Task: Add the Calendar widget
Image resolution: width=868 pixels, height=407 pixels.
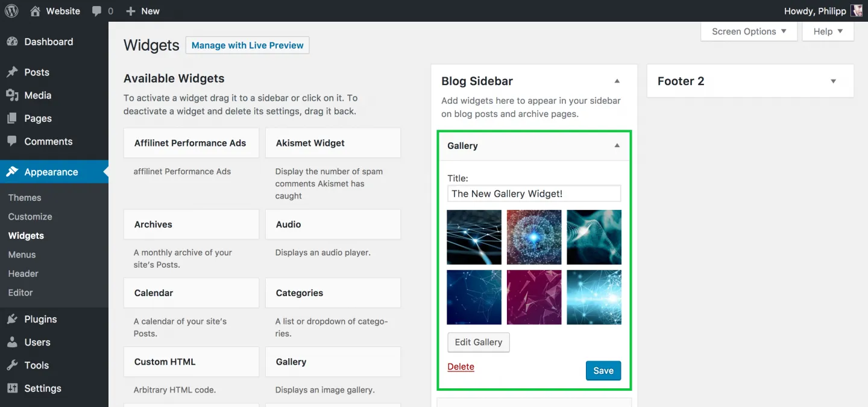Action: pos(191,293)
